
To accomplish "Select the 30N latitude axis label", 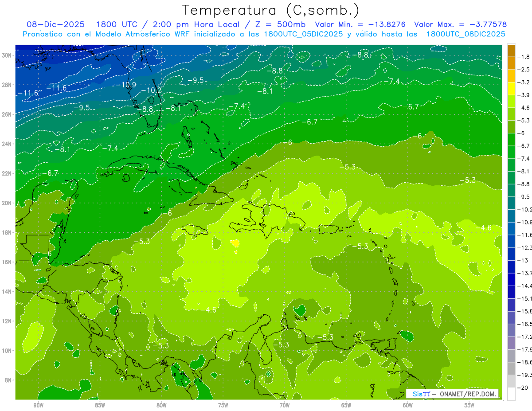I will coord(7,55).
